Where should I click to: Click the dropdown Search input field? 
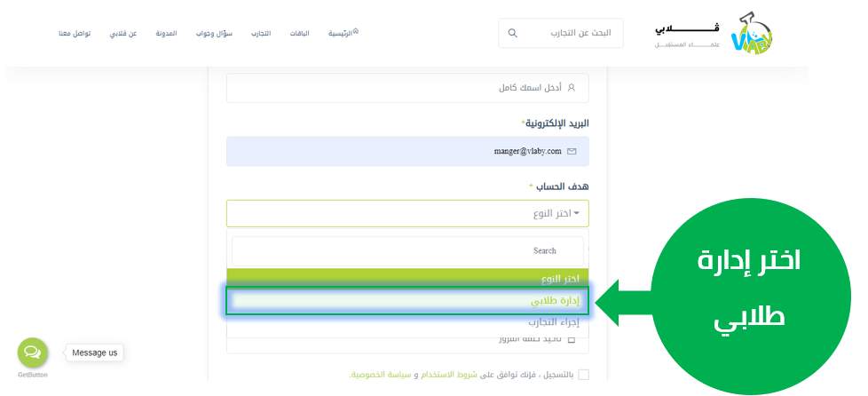[407, 250]
